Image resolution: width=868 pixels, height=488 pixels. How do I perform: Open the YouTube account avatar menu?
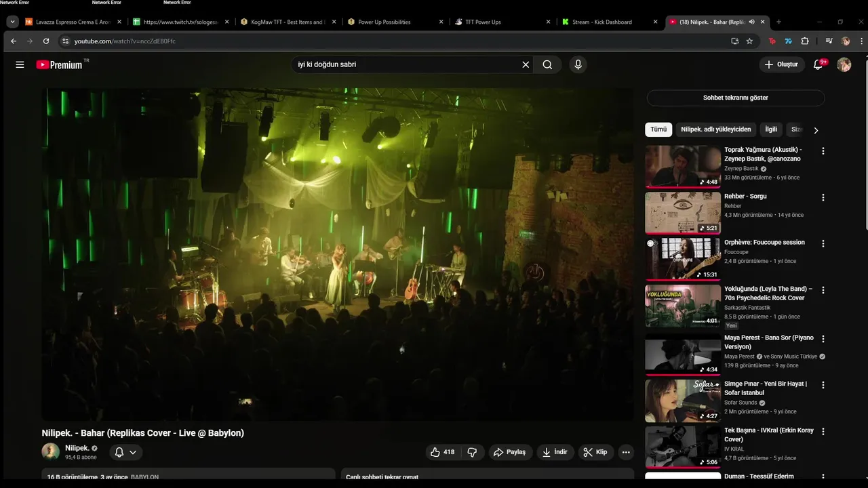(844, 64)
